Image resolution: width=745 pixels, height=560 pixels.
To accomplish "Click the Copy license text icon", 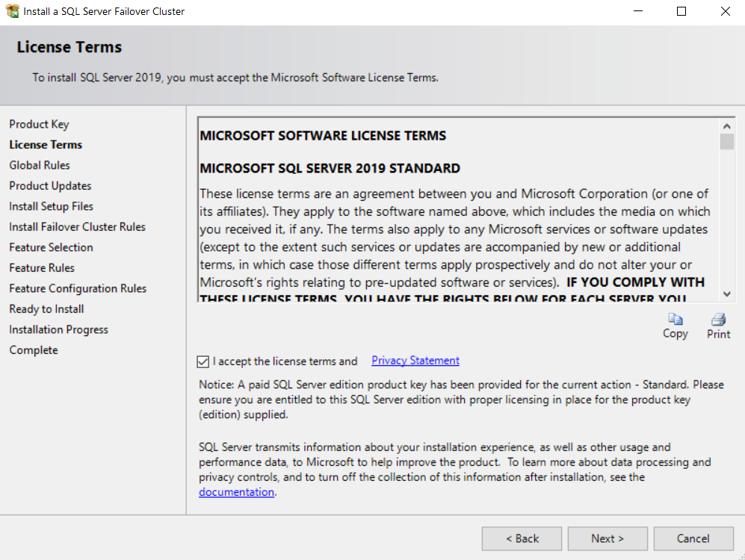I will pyautogui.click(x=676, y=319).
